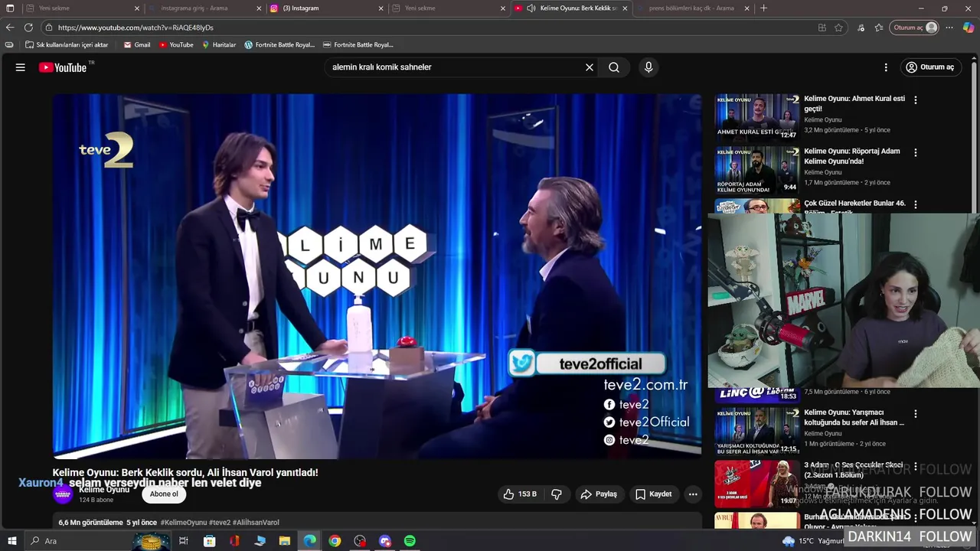Open options for 'Ahmet Kural esti geçti'
The width and height of the screenshot is (980, 551).
pyautogui.click(x=915, y=100)
